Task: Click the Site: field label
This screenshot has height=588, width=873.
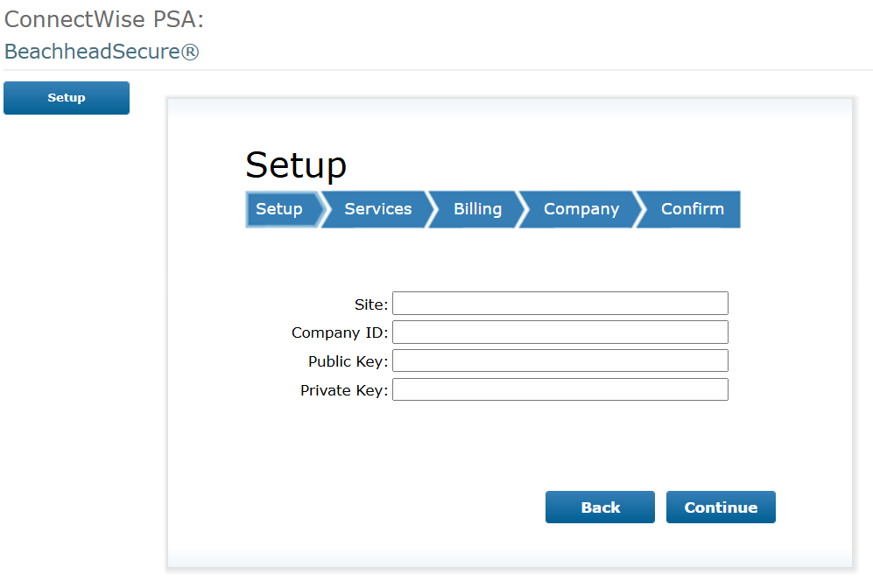Action: pyautogui.click(x=371, y=304)
